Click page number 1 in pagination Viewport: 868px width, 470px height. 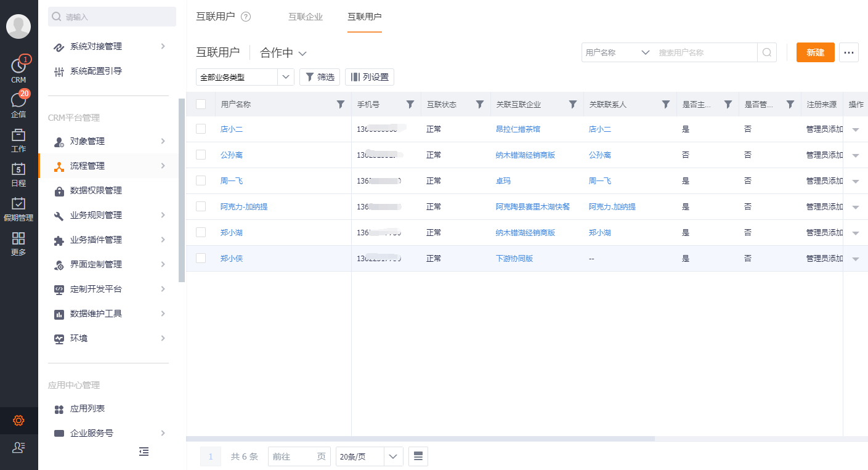[x=211, y=456]
